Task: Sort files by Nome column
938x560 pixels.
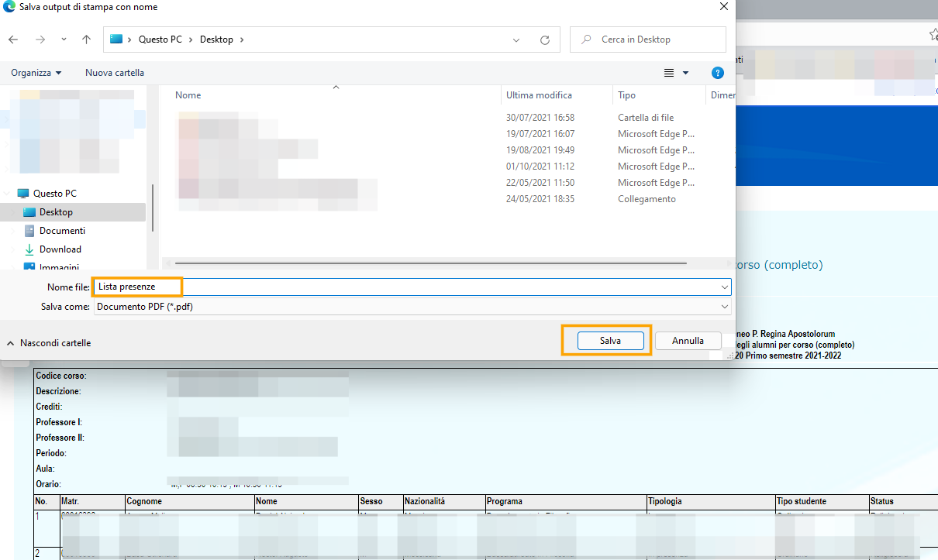Action: point(188,95)
